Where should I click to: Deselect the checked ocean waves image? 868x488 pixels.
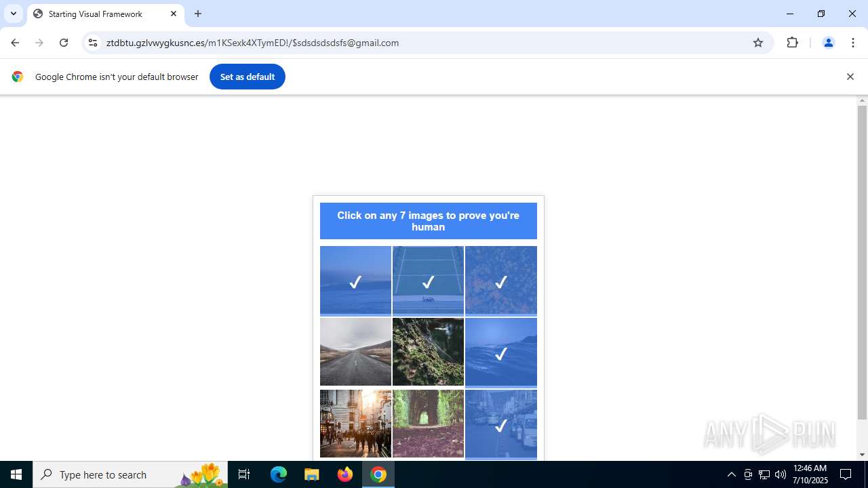coord(500,352)
